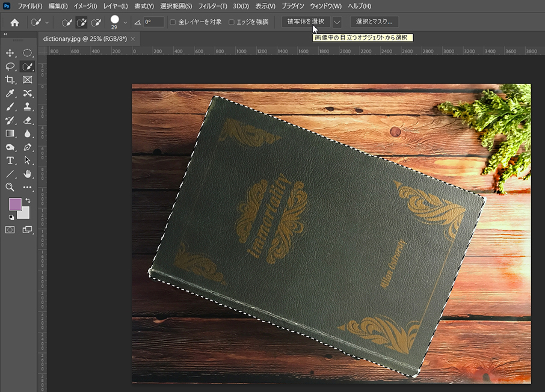
Task: Click the book cover in the canvas
Action: [316, 236]
